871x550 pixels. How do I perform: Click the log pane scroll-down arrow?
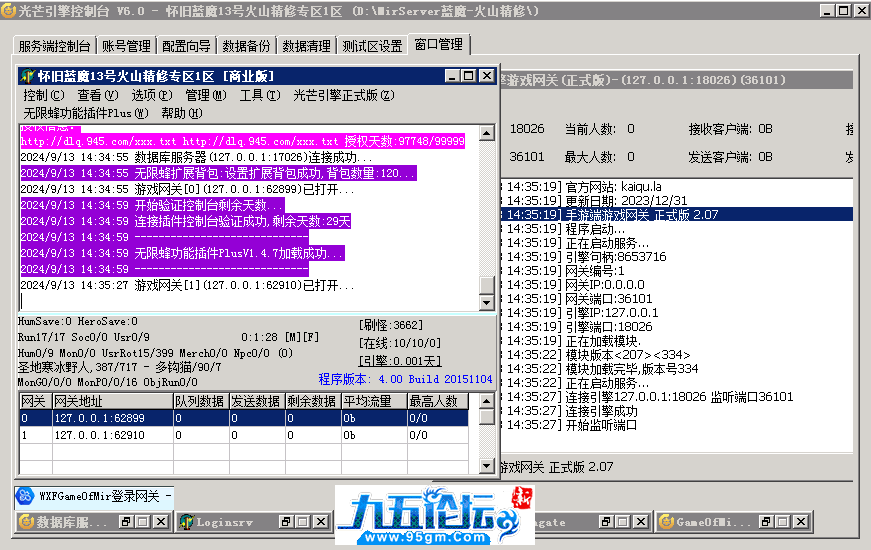point(487,302)
